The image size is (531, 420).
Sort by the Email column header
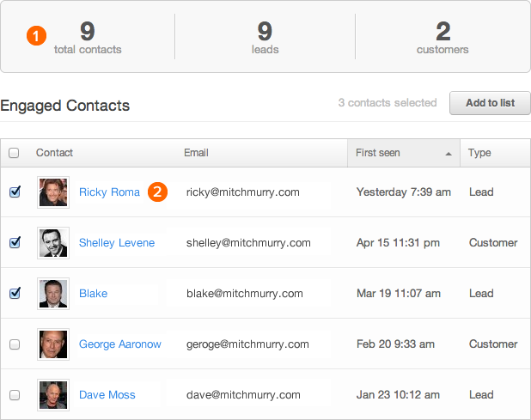[x=196, y=153]
